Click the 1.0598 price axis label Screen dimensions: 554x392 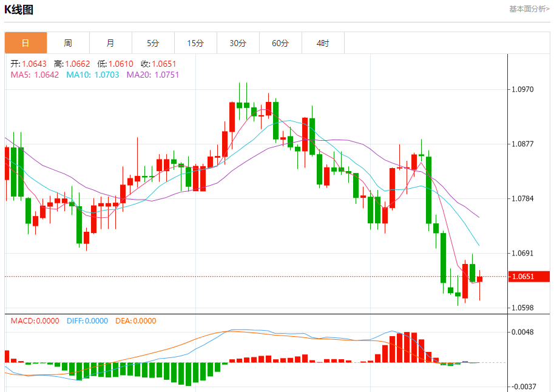click(x=522, y=308)
